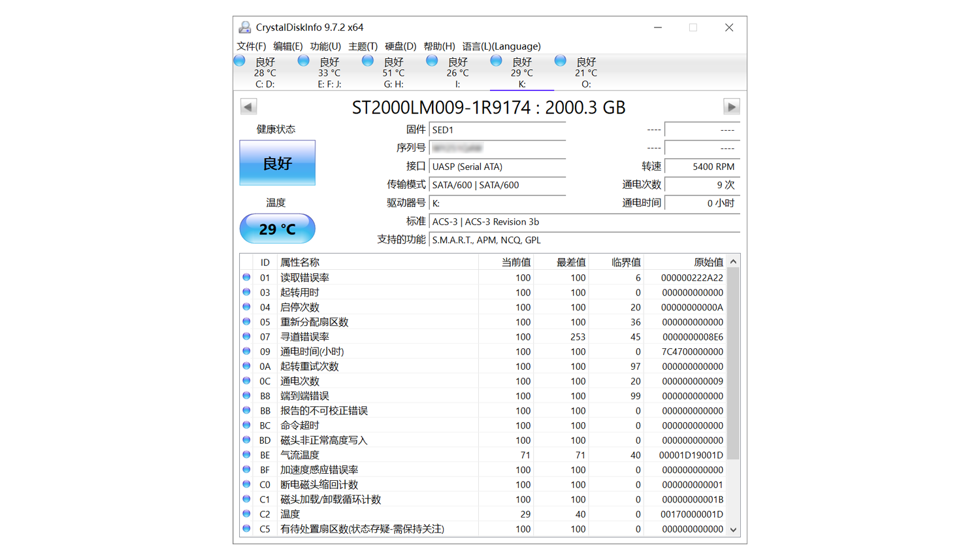
Task: Click status dot for attribute BD 磁头非正常高度写入
Action: pyautogui.click(x=246, y=440)
